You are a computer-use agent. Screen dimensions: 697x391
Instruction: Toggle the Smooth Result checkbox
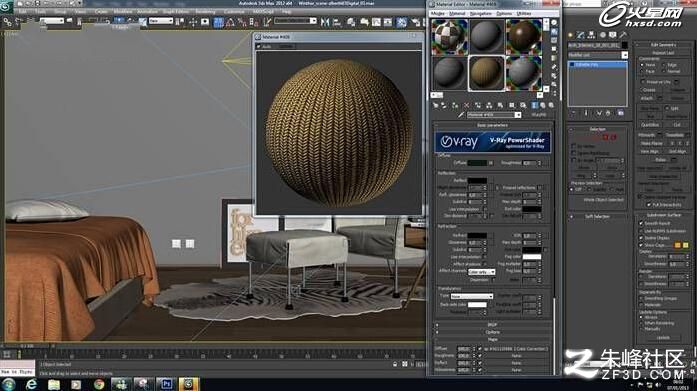pos(641,223)
